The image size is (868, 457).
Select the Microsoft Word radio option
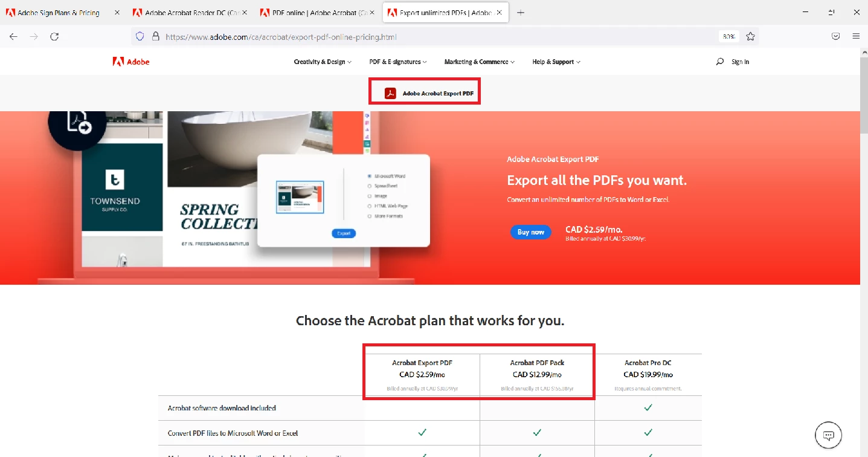(x=370, y=177)
